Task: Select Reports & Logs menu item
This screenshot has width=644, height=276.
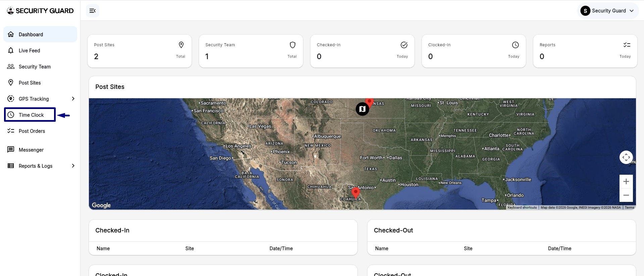Action: coord(40,166)
